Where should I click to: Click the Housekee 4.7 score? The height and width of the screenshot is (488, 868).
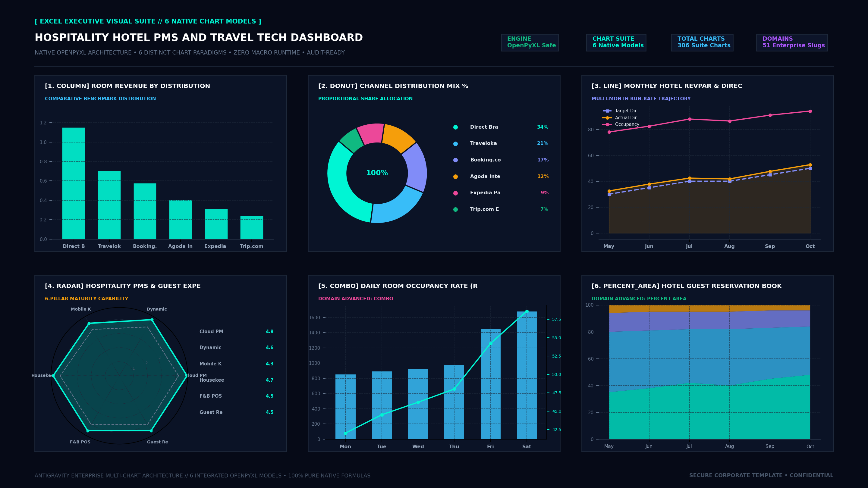click(x=269, y=380)
